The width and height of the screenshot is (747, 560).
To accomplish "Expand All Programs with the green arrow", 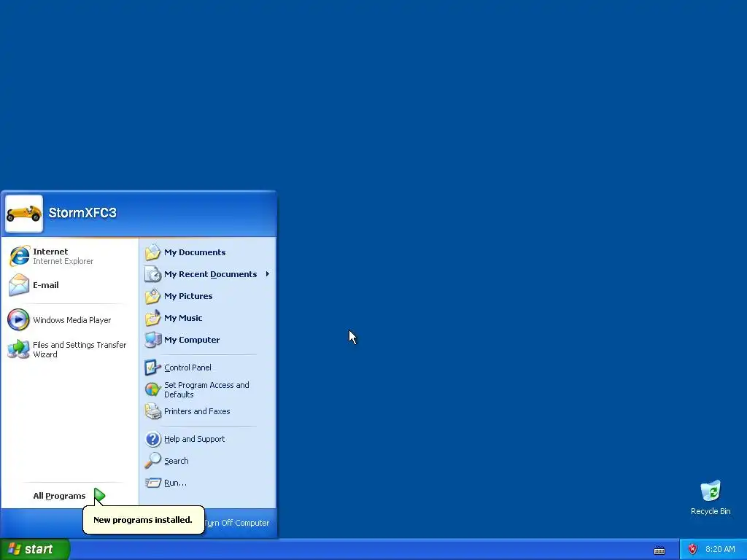I will click(99, 496).
